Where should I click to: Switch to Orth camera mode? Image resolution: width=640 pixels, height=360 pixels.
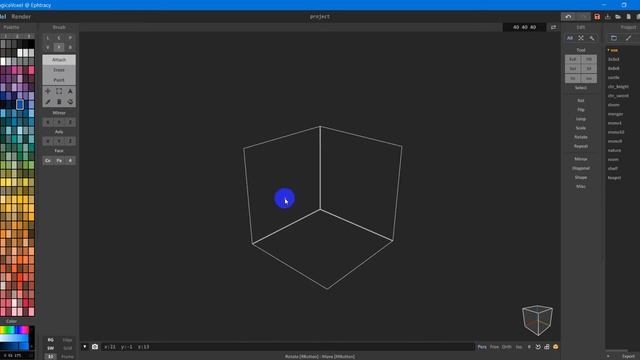pos(507,347)
